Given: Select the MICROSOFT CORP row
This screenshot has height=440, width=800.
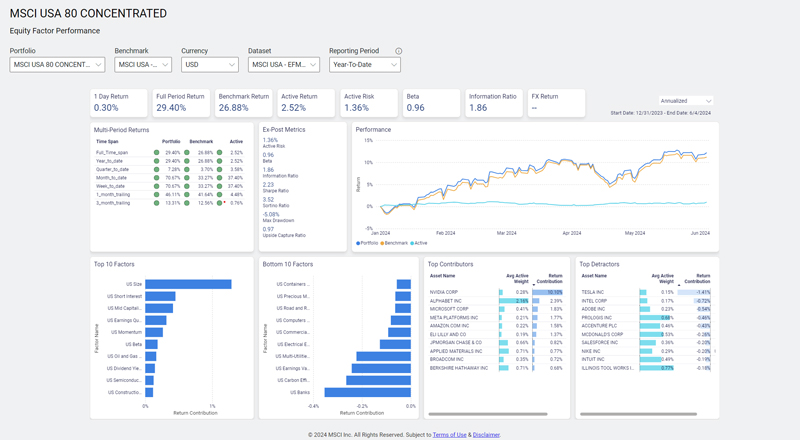Looking at the screenshot, I should (x=496, y=309).
